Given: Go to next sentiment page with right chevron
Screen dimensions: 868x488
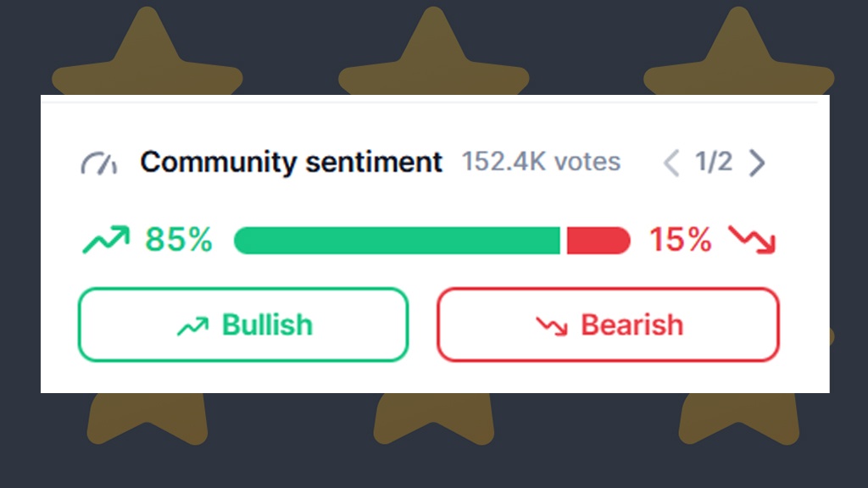Looking at the screenshot, I should (757, 162).
